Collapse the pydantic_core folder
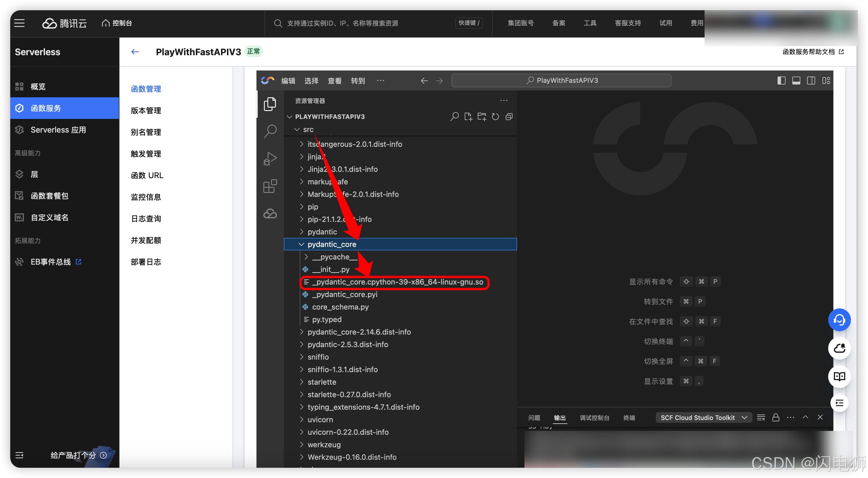The image size is (868, 478). [301, 244]
